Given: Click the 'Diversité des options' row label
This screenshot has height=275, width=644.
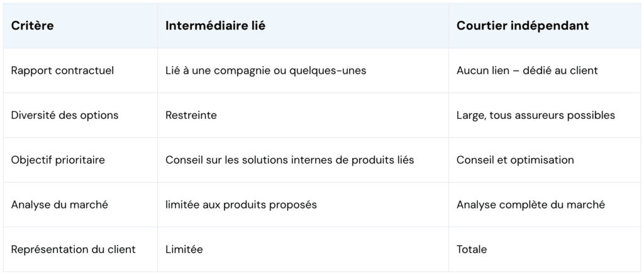Looking at the screenshot, I should (65, 115).
